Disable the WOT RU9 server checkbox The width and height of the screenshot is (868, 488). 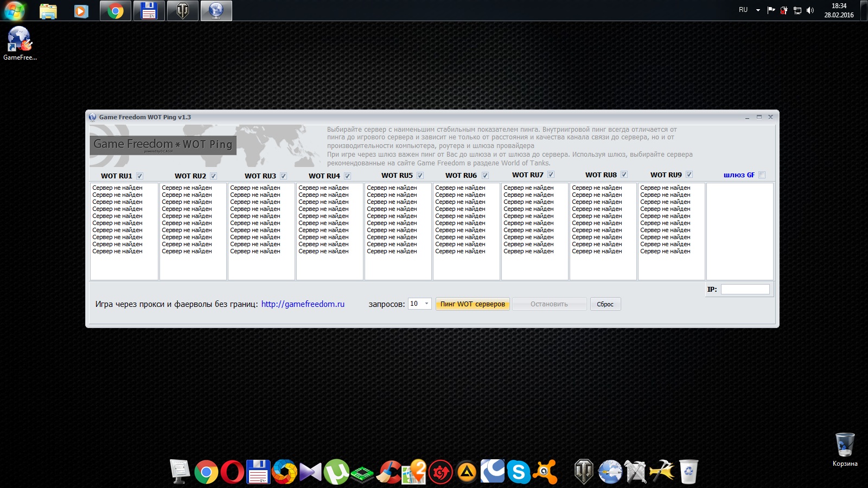tap(689, 175)
